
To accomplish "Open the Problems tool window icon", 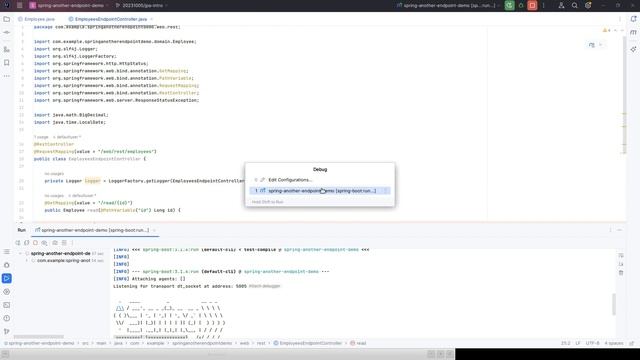I will [x=7, y=318].
